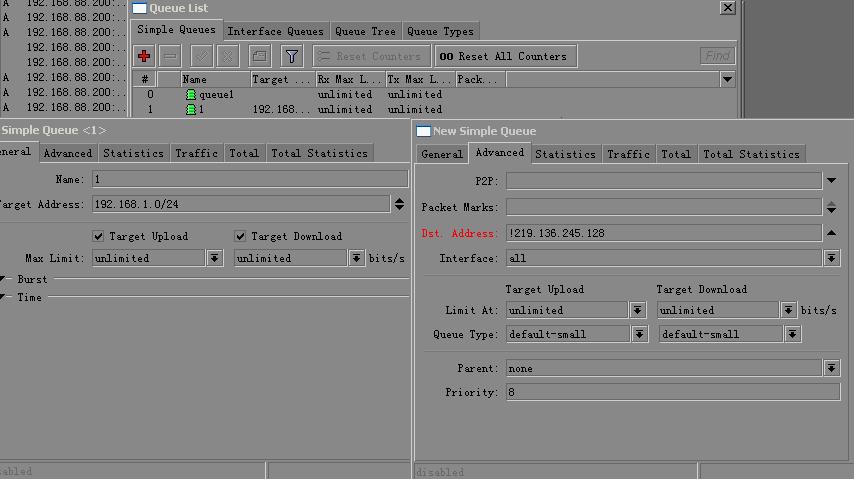Expand the P2P field arrow
The image size is (854, 479).
pyautogui.click(x=831, y=180)
